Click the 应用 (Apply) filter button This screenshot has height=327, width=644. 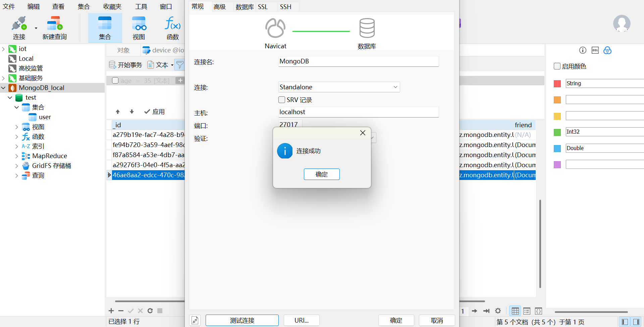click(x=155, y=111)
